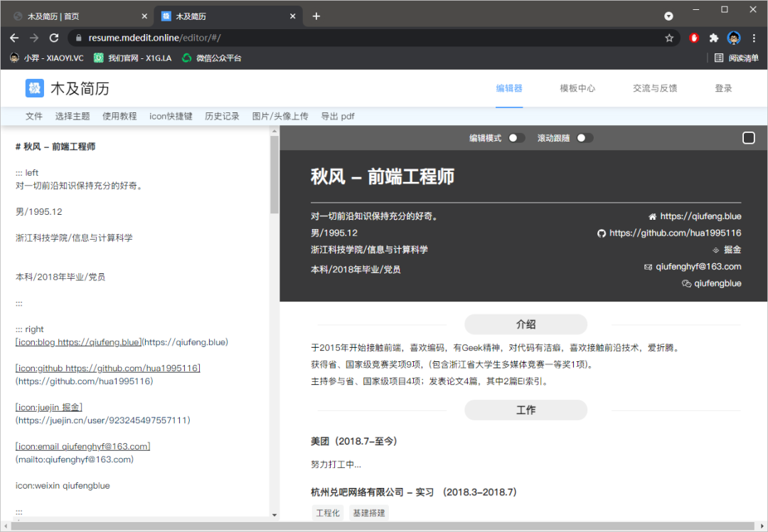
Task: Switch to the 模板中心 tab
Action: (x=577, y=88)
